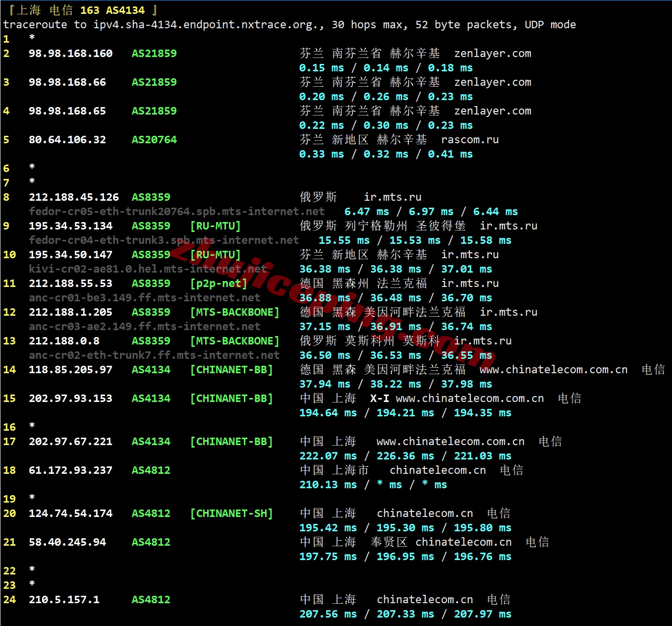Select IP address 195.34.50.147
The image size is (672, 626).
click(71, 255)
